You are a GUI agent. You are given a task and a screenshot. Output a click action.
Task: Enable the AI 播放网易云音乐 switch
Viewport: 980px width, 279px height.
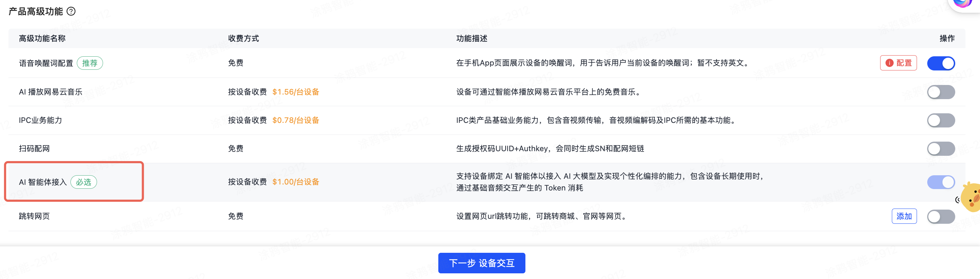pos(941,92)
